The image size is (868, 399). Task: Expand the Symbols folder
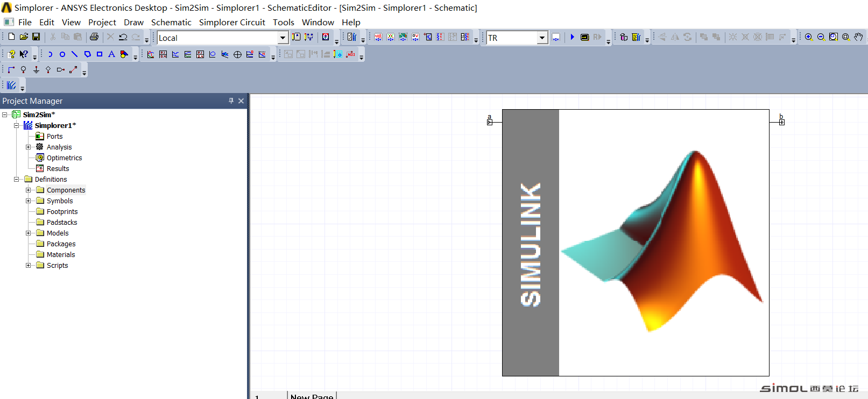click(x=29, y=201)
